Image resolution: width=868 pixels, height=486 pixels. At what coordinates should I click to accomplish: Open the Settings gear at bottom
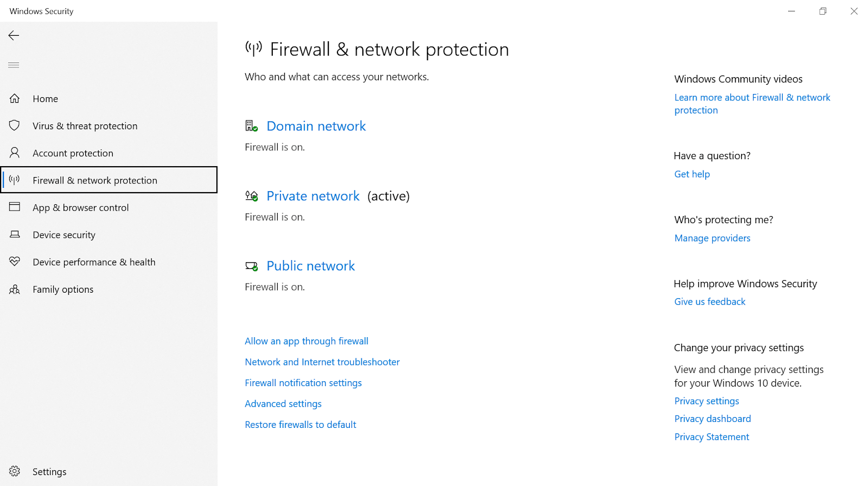(x=15, y=471)
